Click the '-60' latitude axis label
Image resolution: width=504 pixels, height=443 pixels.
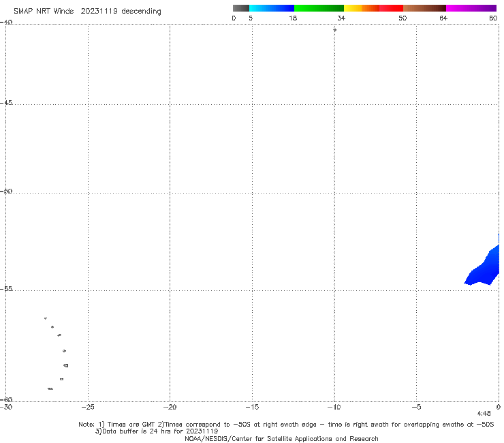click(x=6, y=399)
